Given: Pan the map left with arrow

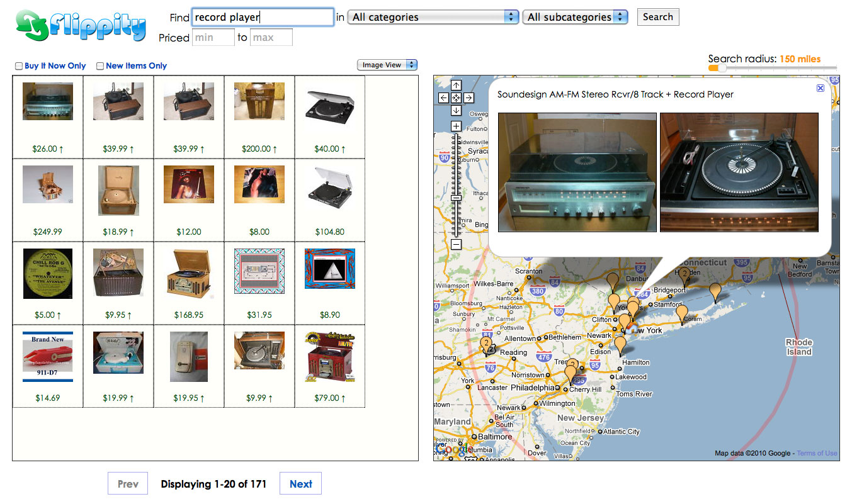Looking at the screenshot, I should [444, 98].
